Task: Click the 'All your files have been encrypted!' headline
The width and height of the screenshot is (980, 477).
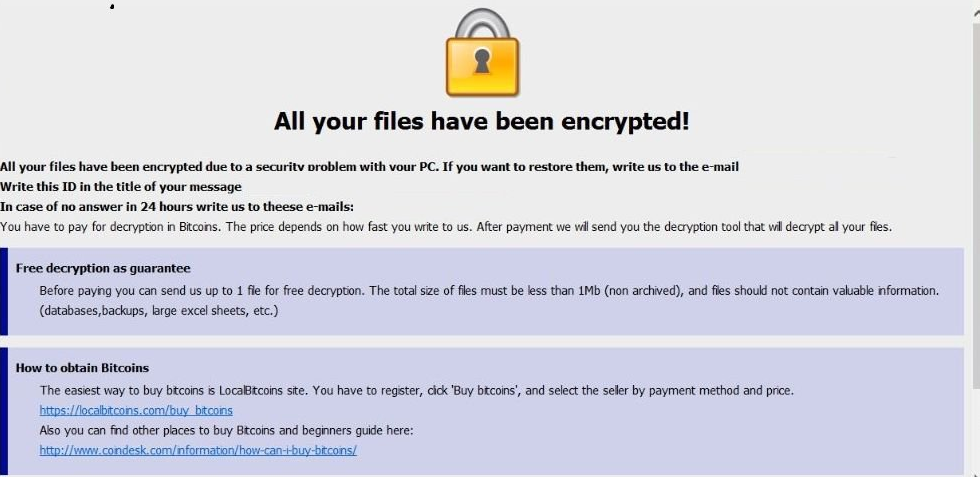Action: (x=482, y=122)
